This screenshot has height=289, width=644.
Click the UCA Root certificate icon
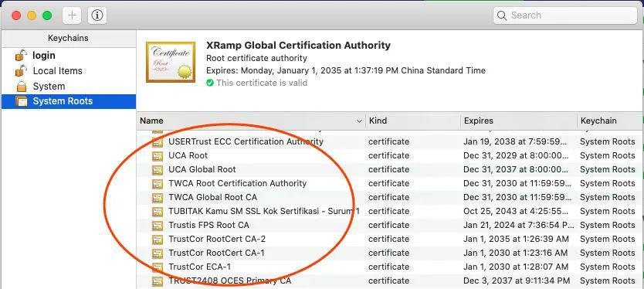[158, 156]
